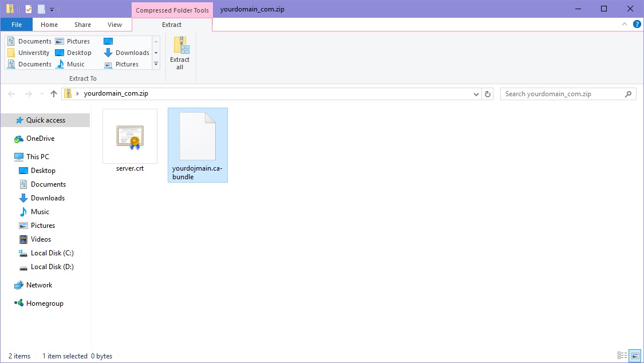Select the yourdojmain.ca-bundle file
644x363 pixels.
click(x=197, y=145)
